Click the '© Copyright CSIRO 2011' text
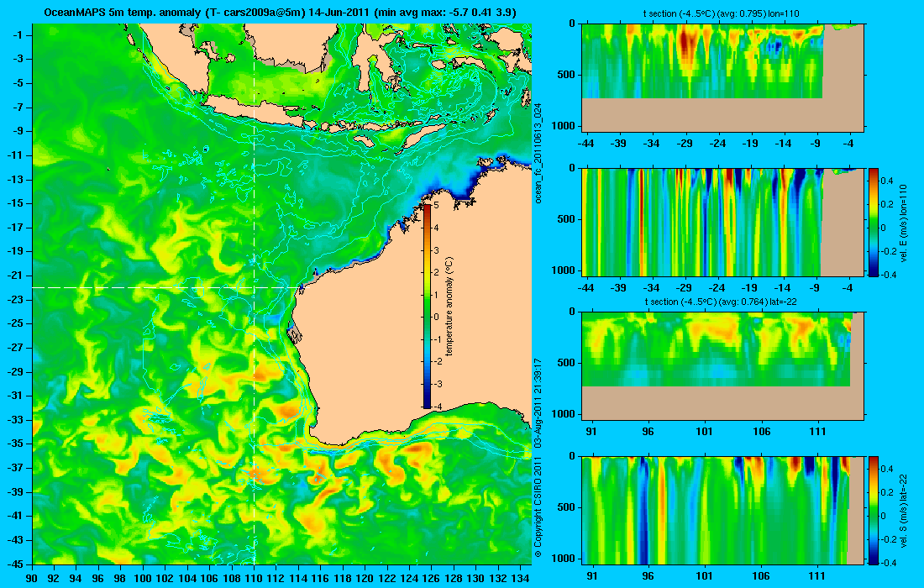This screenshot has width=924, height=588. (538, 506)
